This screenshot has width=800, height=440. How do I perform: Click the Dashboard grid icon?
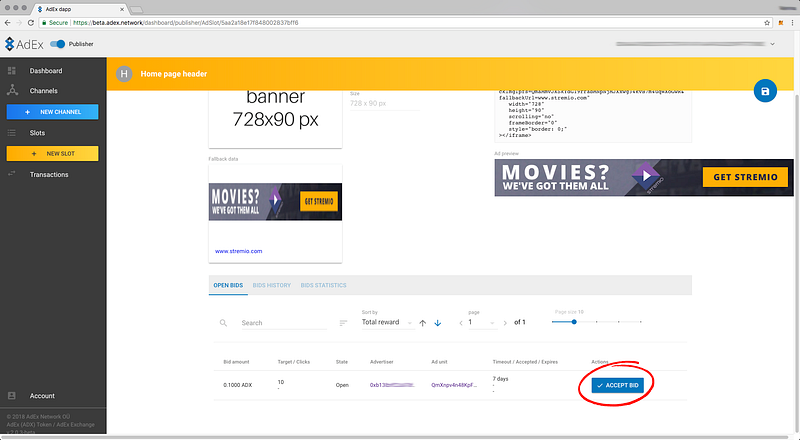point(12,71)
